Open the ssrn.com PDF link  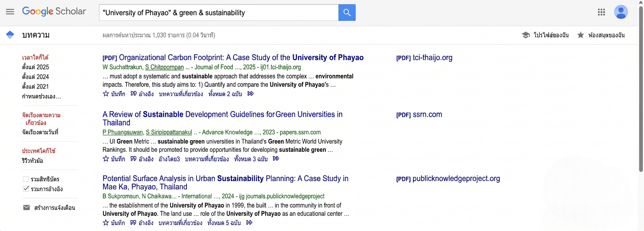tap(419, 114)
